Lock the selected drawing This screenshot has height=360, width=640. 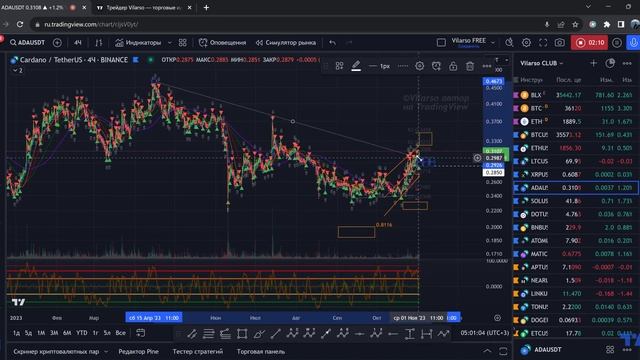coord(453,66)
